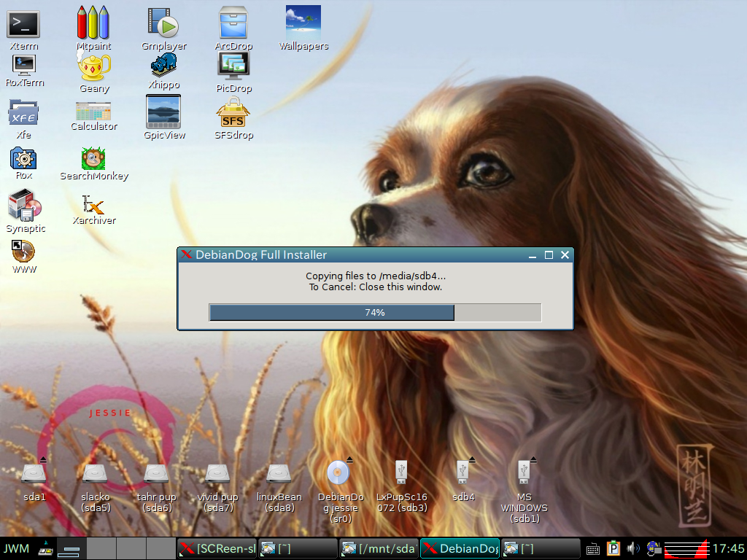
Task: Click the Xarchiver desktop icon
Action: 93,204
